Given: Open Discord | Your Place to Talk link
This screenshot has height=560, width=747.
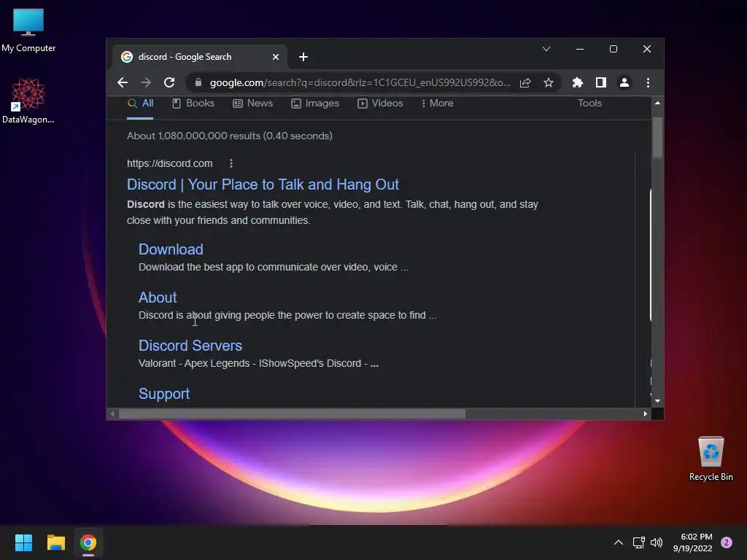Looking at the screenshot, I should coord(263,184).
